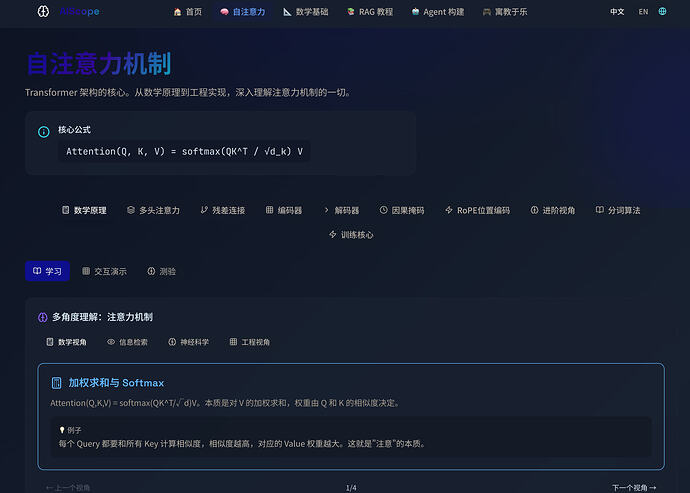Switch to the 交互演示 mode
The image size is (690, 493).
point(104,271)
